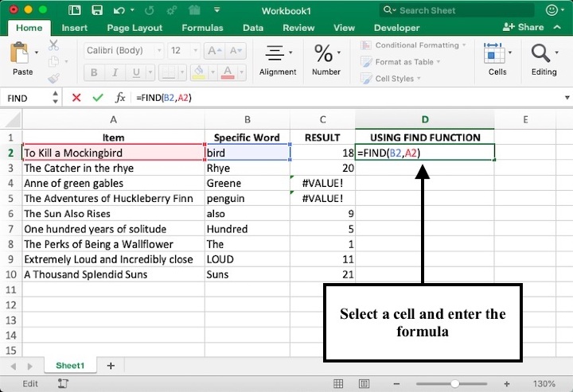
Task: Click the Cut scissors icon
Action: pos(53,45)
